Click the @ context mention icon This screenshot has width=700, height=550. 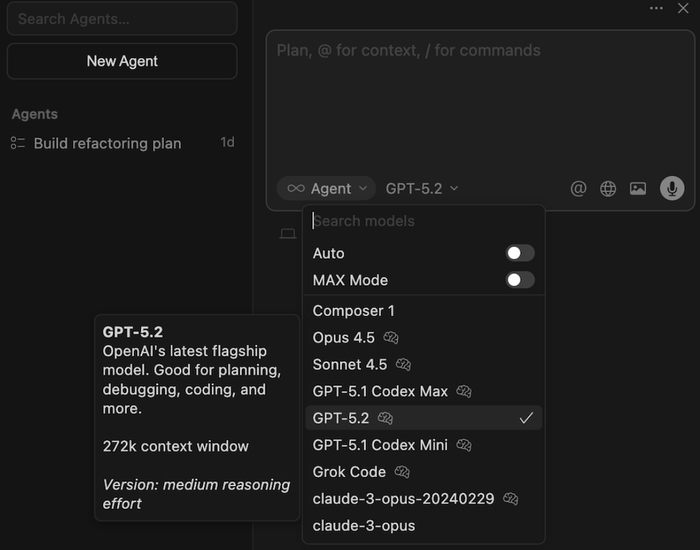pos(578,188)
